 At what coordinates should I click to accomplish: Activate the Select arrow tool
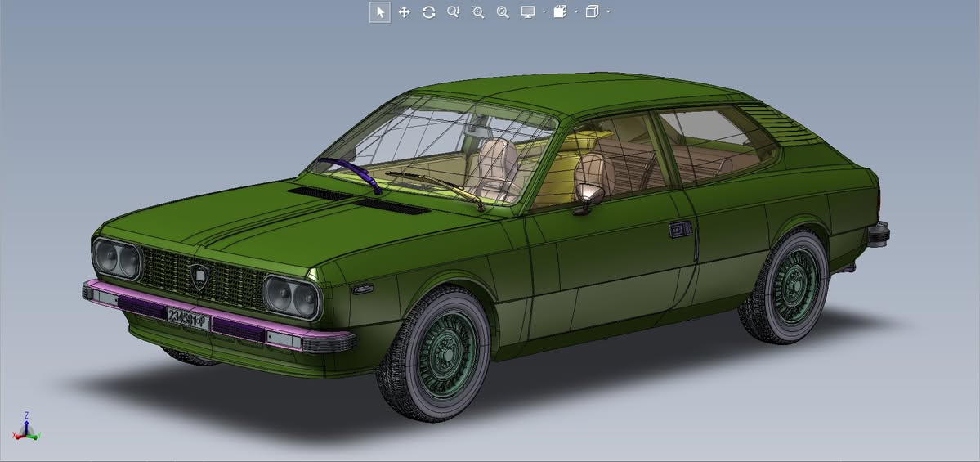[x=380, y=12]
